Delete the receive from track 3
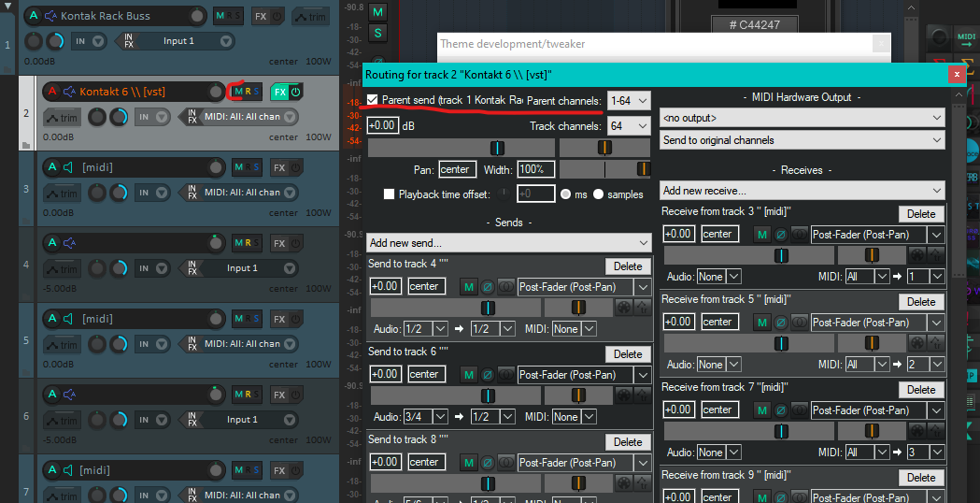Image resolution: width=980 pixels, height=503 pixels. coord(921,214)
